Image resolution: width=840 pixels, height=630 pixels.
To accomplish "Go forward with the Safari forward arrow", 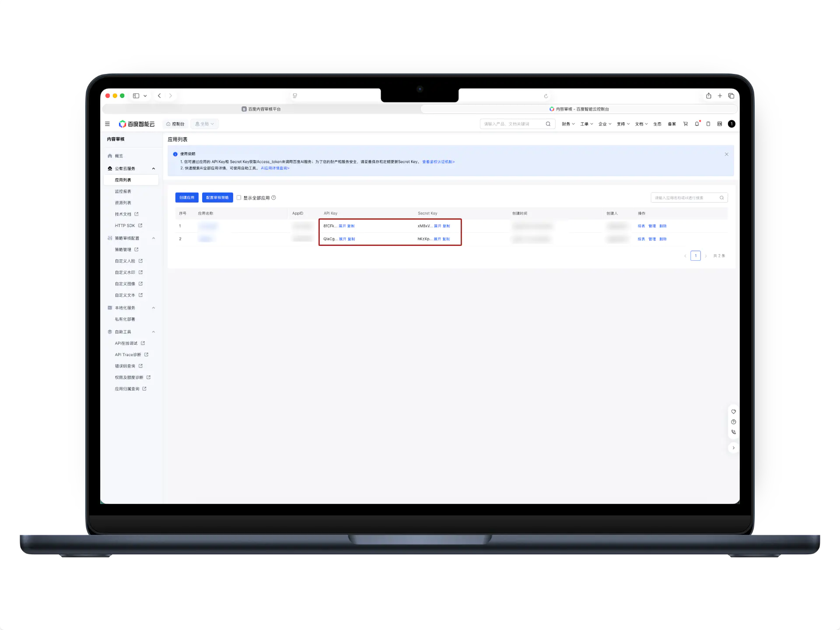I will point(171,96).
